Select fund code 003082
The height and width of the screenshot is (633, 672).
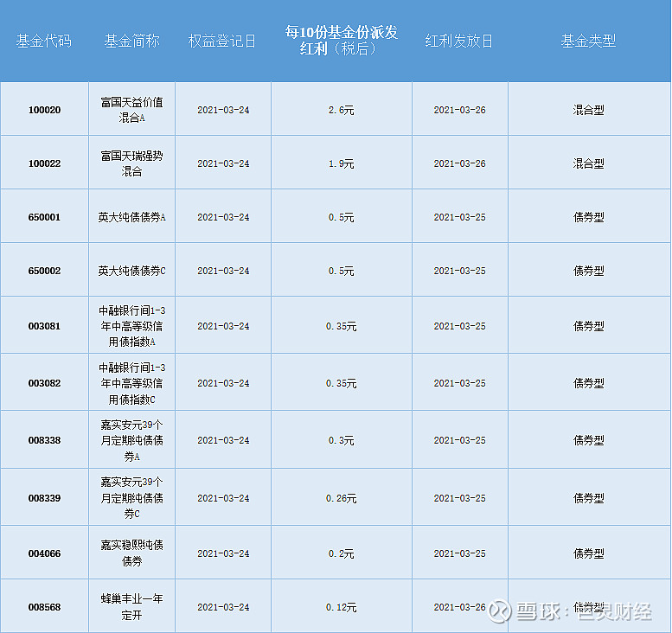45,383
